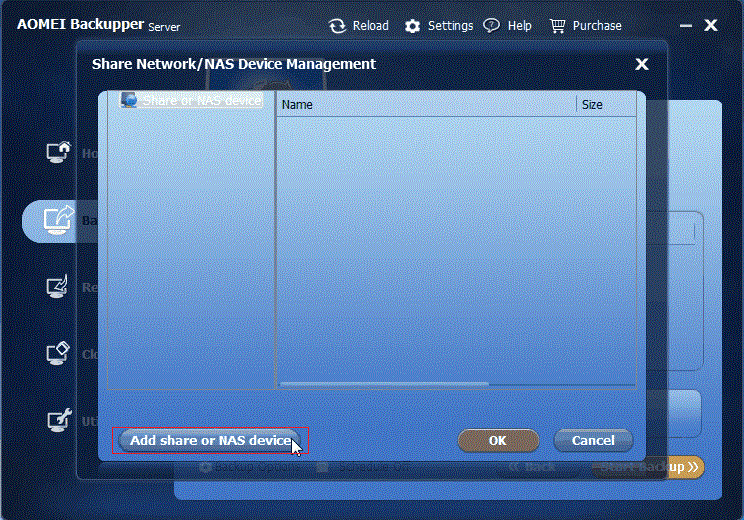This screenshot has width=744, height=520.
Task: Open the Settings menu label
Action: click(x=450, y=26)
